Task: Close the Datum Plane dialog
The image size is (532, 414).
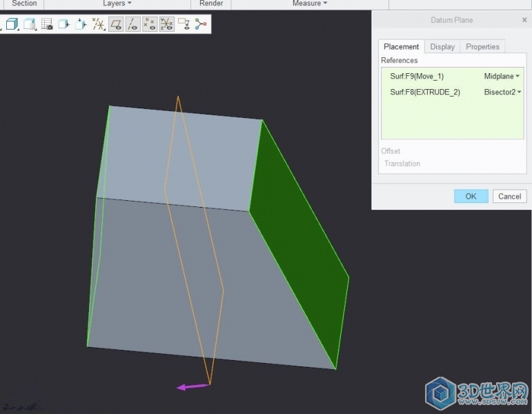Action: (524, 20)
